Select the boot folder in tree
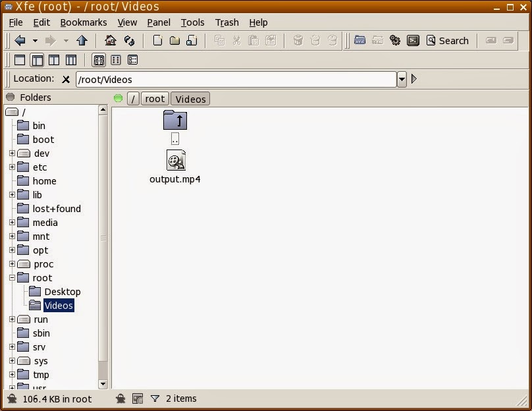 pyautogui.click(x=43, y=140)
